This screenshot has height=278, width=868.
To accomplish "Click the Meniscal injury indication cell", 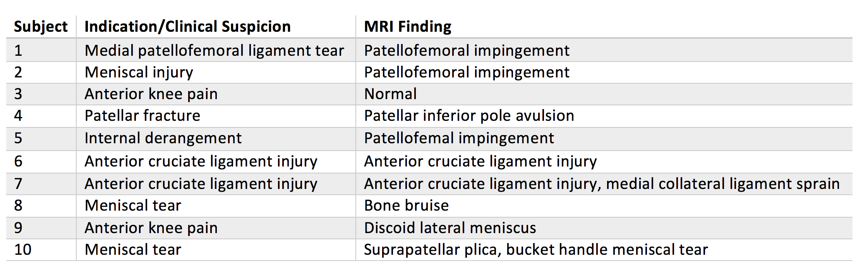I will tap(139, 72).
